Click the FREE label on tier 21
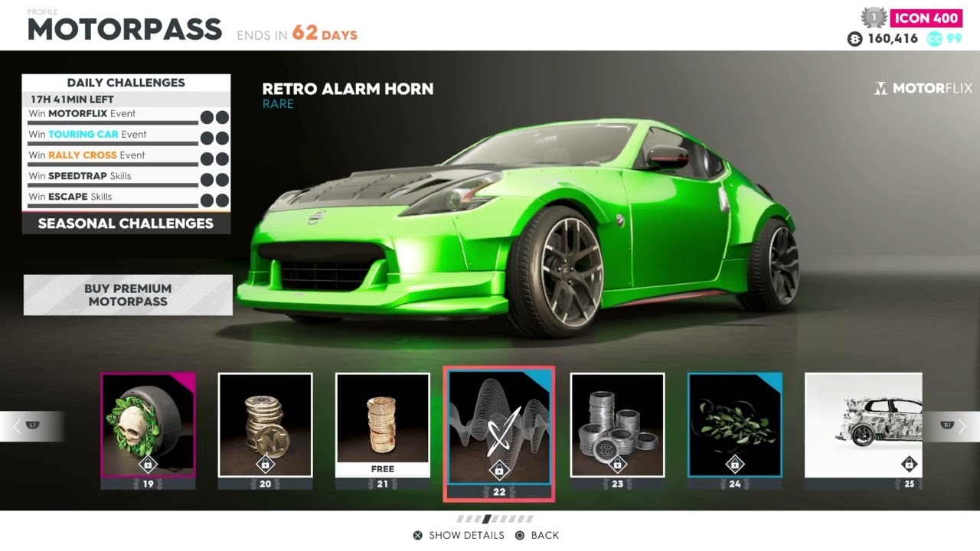 [x=382, y=469]
